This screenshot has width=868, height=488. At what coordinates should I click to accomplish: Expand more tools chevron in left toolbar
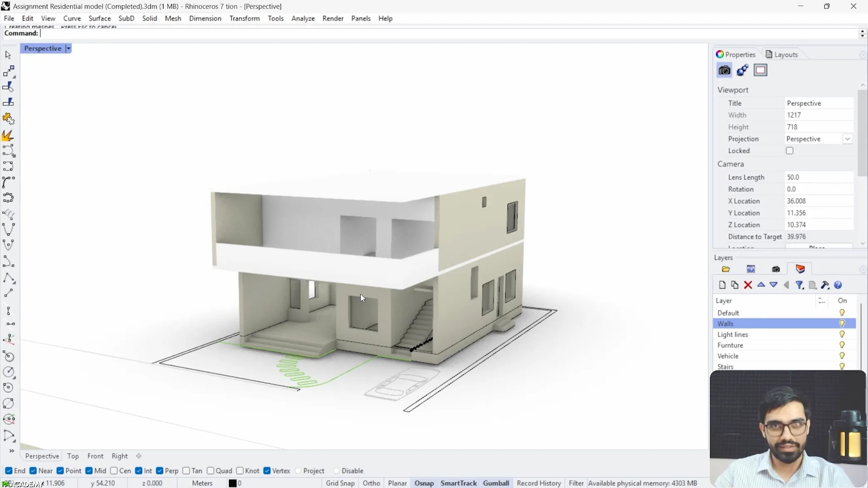click(x=11, y=451)
